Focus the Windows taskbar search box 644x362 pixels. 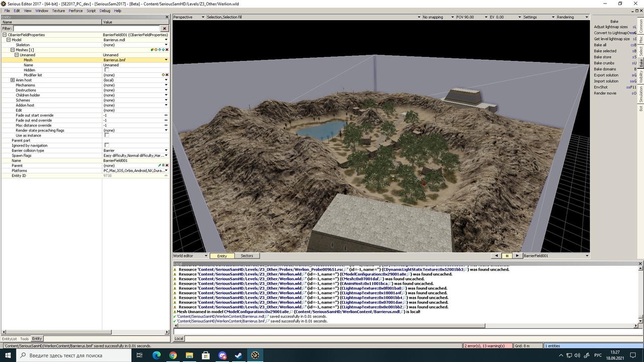click(74, 355)
